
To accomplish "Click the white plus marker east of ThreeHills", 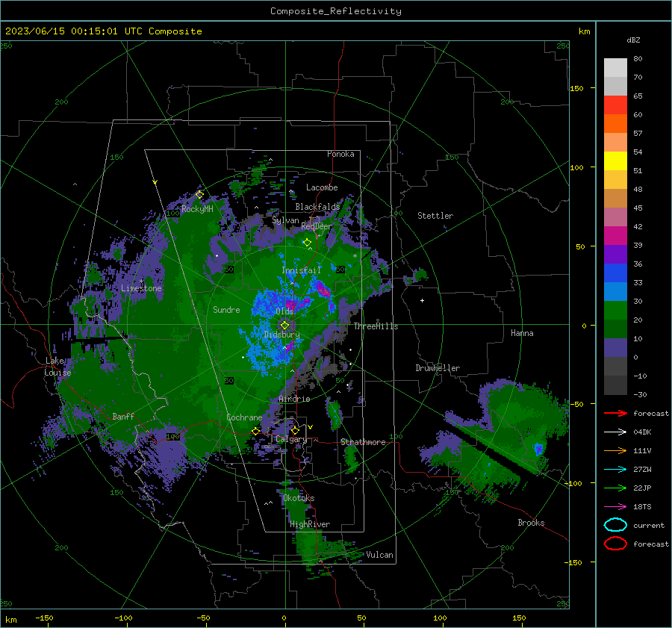I will (422, 300).
